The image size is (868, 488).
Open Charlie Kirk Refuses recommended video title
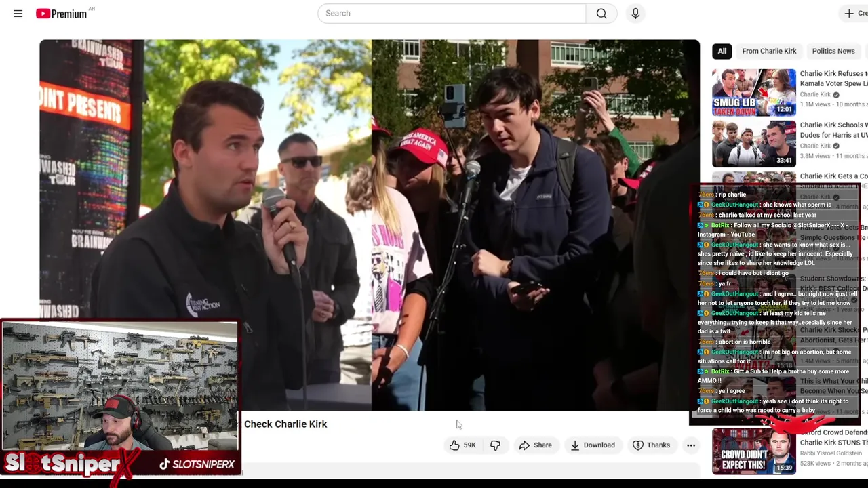click(833, 79)
